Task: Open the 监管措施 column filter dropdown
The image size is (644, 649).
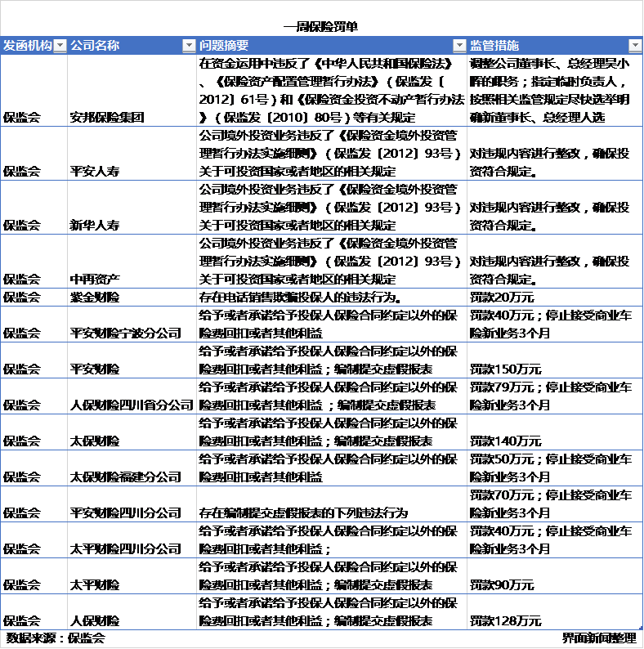Action: [x=635, y=45]
